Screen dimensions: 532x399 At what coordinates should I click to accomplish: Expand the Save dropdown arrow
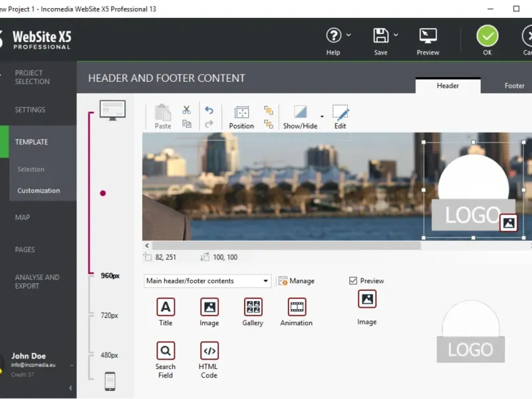click(396, 35)
